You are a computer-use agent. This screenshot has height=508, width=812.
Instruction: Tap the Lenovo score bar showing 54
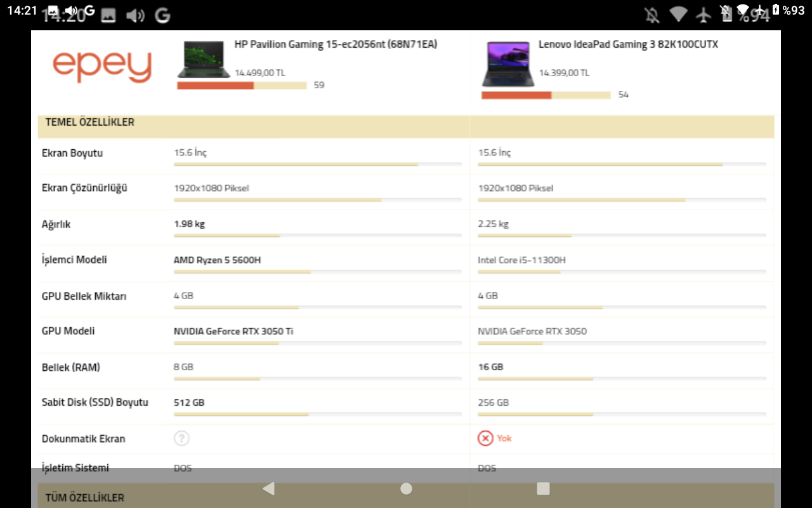(x=546, y=95)
